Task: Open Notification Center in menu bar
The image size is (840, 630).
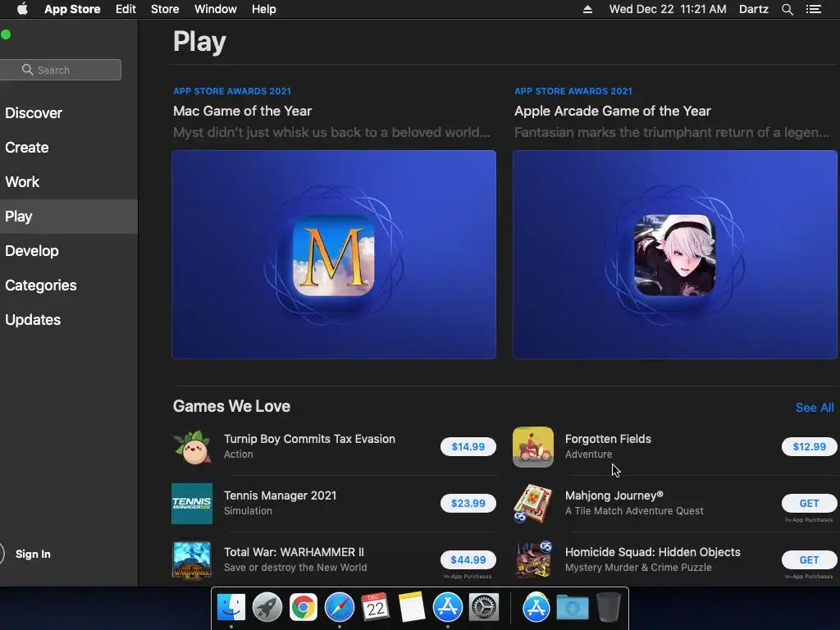Action: [814, 9]
